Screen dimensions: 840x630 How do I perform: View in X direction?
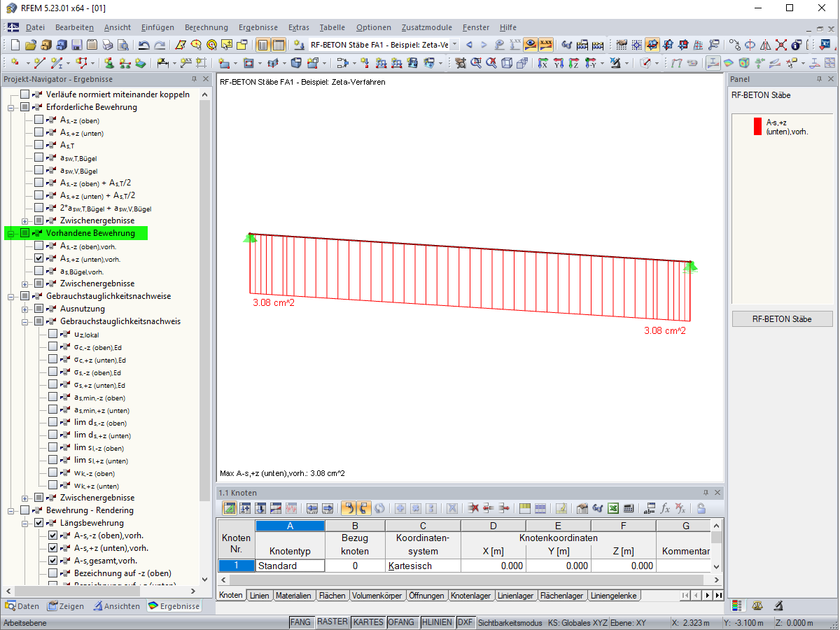click(543, 63)
